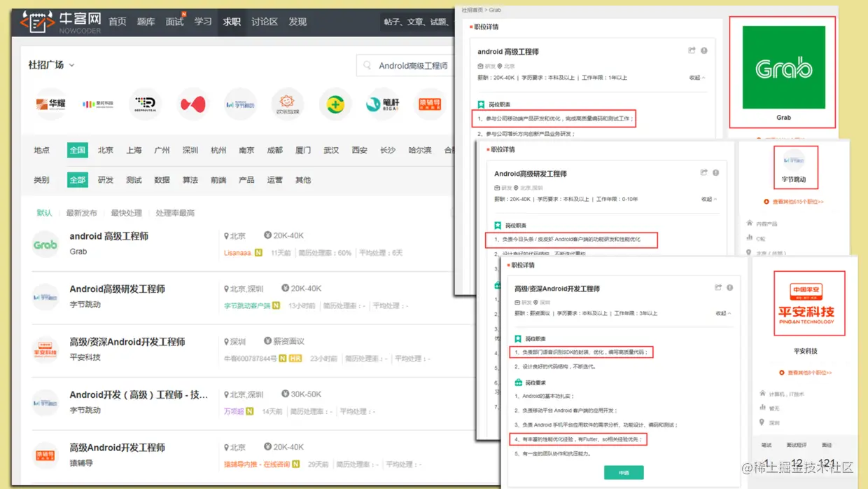Collapse 高级/资深Android开发工程师 details via 收起
Screen dimensions: 868x489
[722, 313]
